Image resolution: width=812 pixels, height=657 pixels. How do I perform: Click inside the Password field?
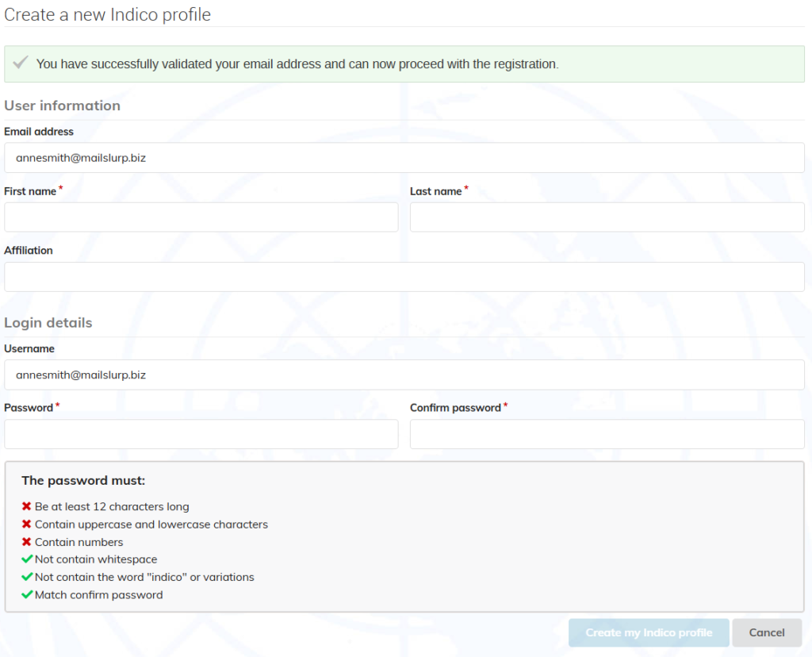click(x=201, y=434)
